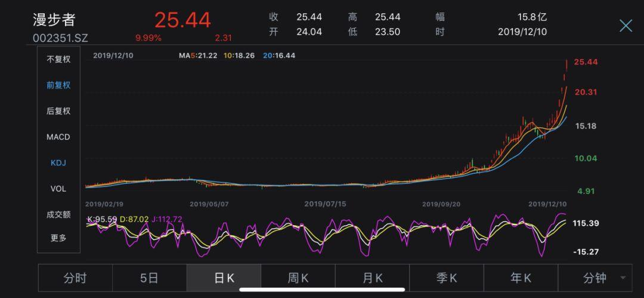This screenshot has width=644, height=298.
Task: Click the 20.31 price axis label
Action: 586,92
